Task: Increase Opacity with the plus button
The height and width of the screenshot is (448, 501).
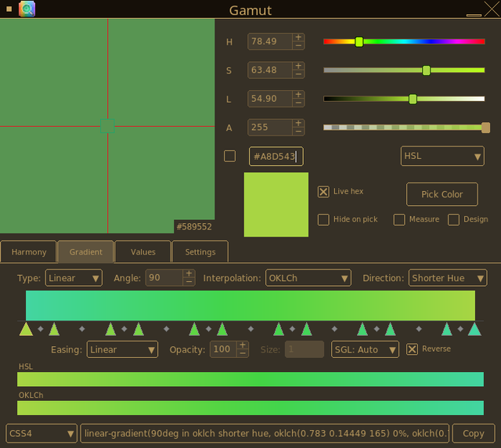Action: (243, 345)
